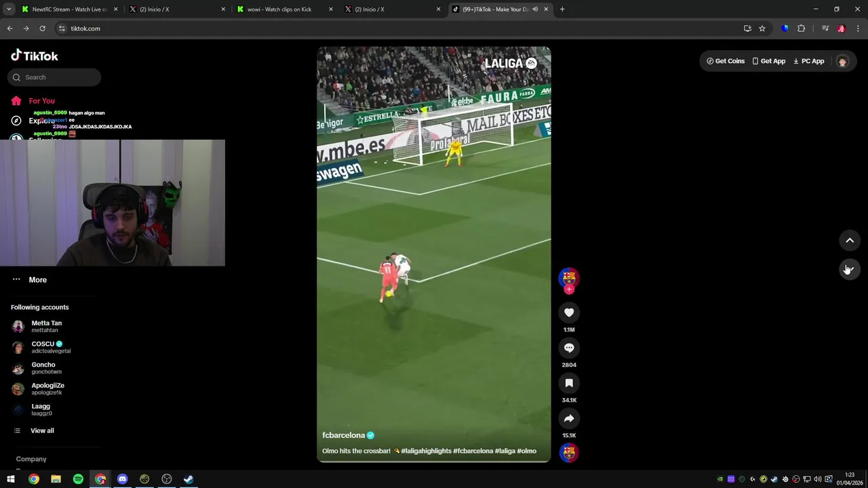Screen dimensions: 868x488
Task: Open fcbarcelona avatar beside the video
Action: 569,277
